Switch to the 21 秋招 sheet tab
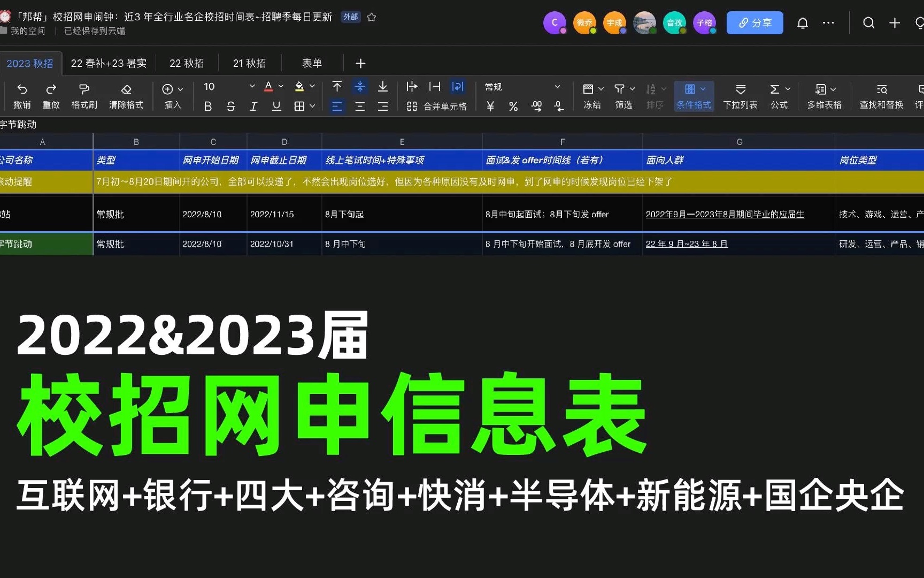The height and width of the screenshot is (578, 924). (249, 63)
